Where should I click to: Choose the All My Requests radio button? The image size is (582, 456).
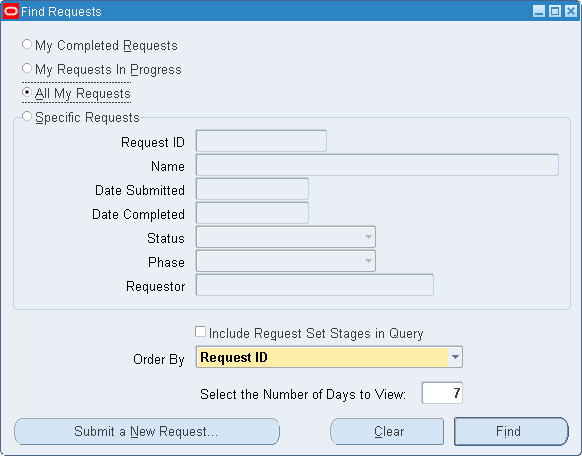pos(27,92)
